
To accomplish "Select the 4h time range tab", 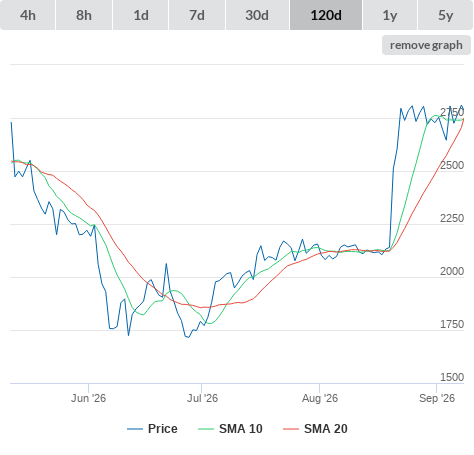I will (x=28, y=15).
